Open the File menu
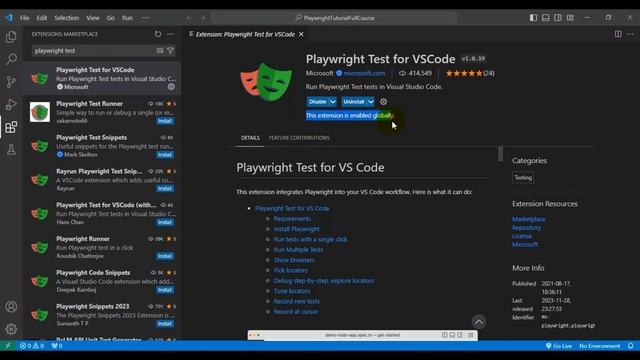The image size is (640, 360). [25, 18]
